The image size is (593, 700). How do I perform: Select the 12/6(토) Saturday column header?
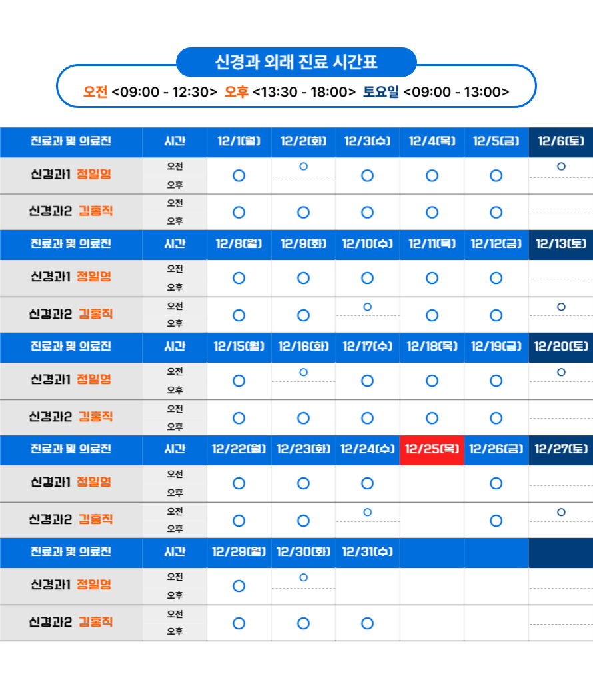pos(560,142)
